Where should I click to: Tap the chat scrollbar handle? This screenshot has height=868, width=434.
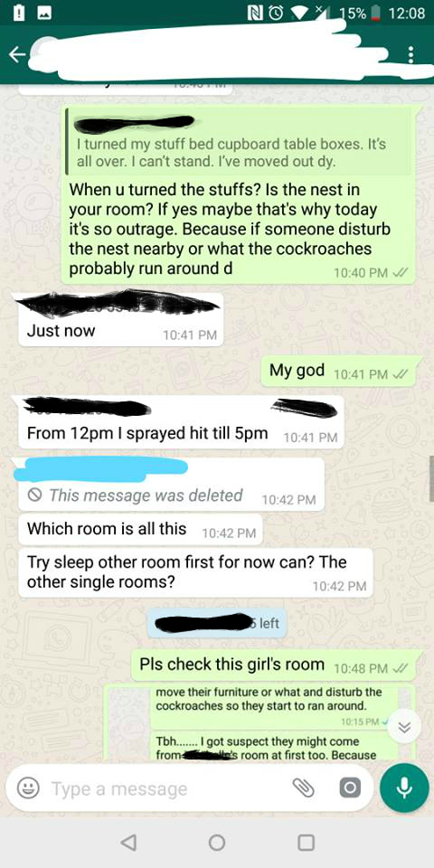431,478
